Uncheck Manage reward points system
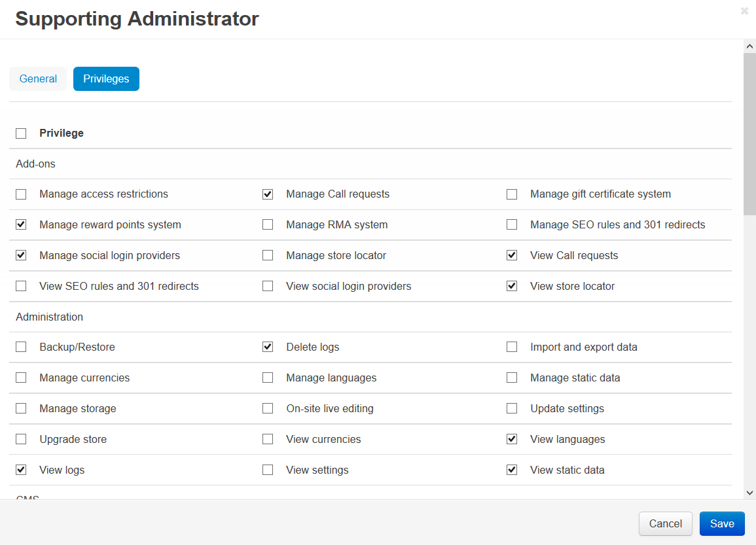 click(x=21, y=224)
